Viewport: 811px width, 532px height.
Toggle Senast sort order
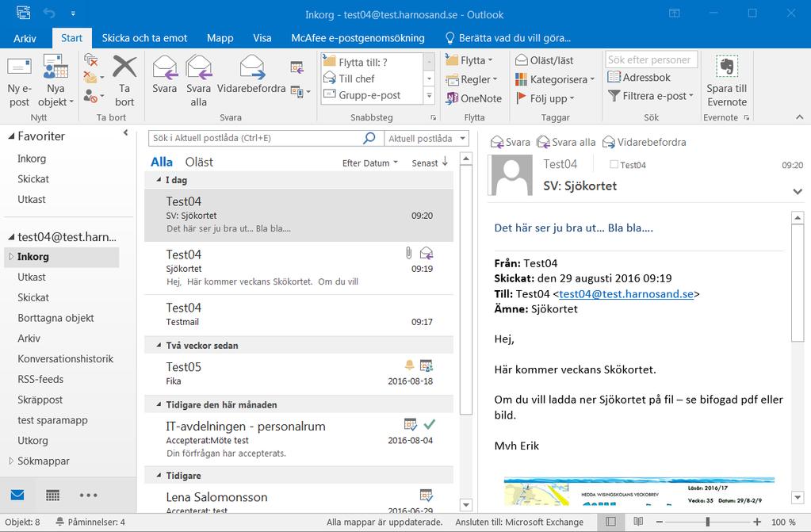click(x=430, y=163)
